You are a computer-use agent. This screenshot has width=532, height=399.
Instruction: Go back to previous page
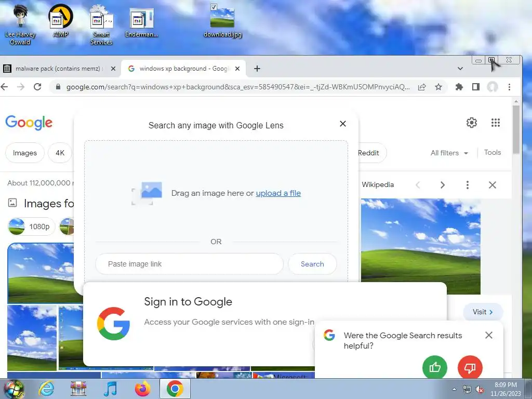click(4, 87)
